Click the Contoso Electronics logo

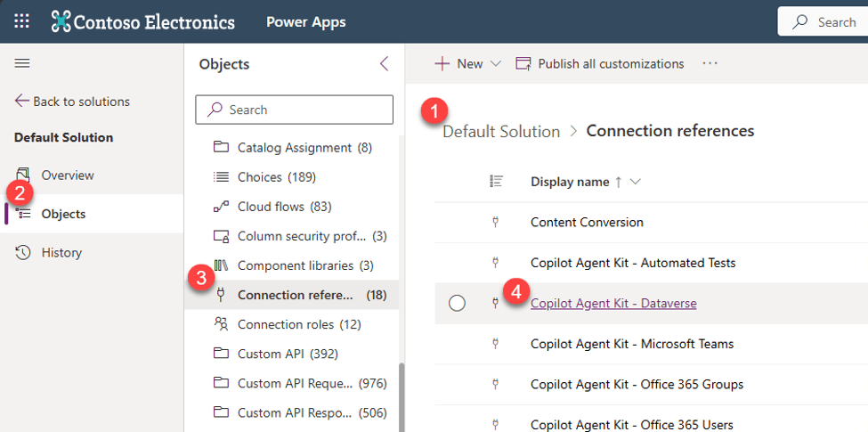[143, 22]
